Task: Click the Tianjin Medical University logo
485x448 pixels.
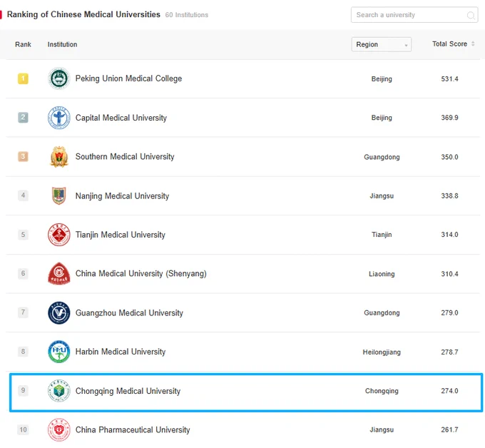Action: 58,235
